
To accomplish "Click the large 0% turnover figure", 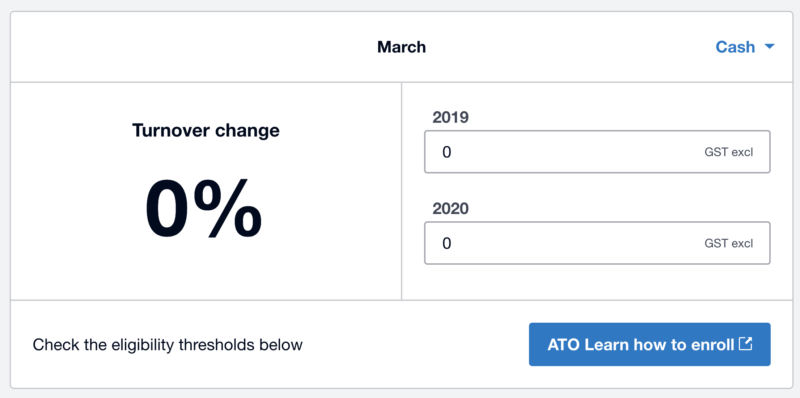I will pos(204,209).
